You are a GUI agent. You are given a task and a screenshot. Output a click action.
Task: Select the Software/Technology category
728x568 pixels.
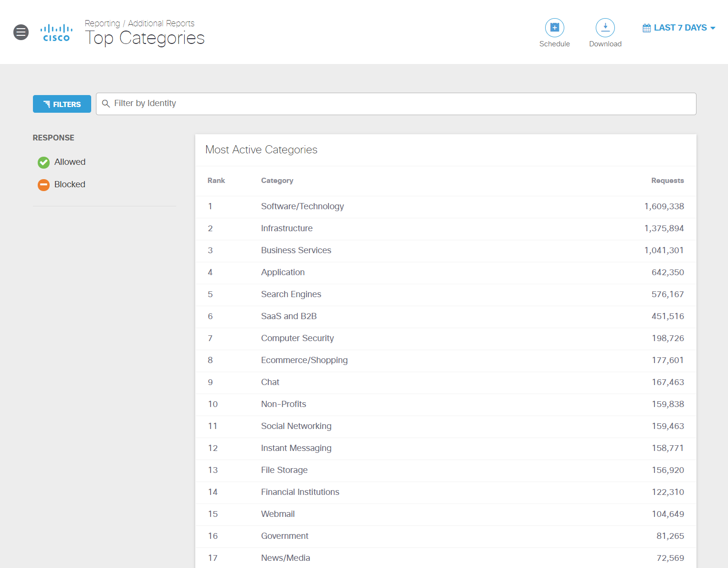(x=302, y=206)
